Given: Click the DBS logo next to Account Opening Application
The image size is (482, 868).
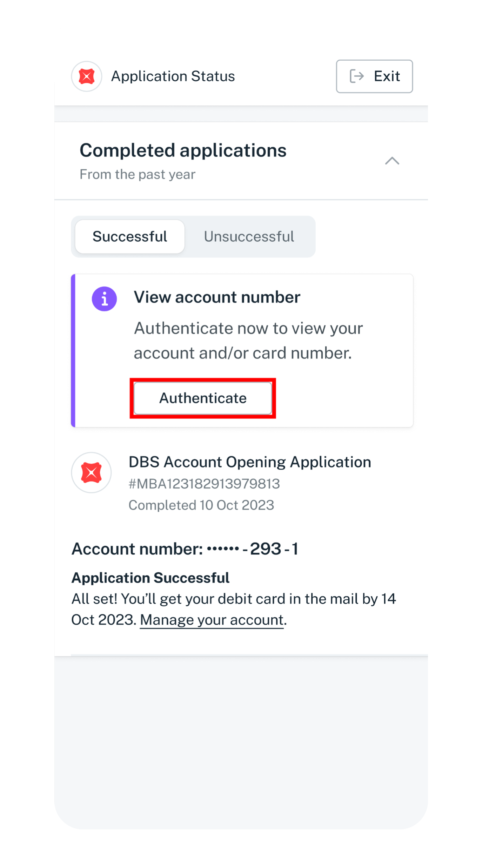Looking at the screenshot, I should click(x=91, y=472).
